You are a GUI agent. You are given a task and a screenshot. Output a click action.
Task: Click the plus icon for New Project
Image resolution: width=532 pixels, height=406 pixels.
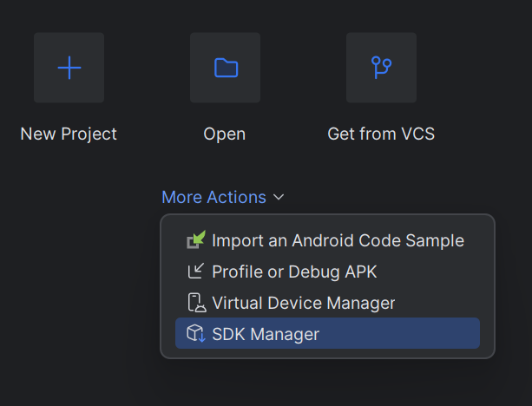69,68
